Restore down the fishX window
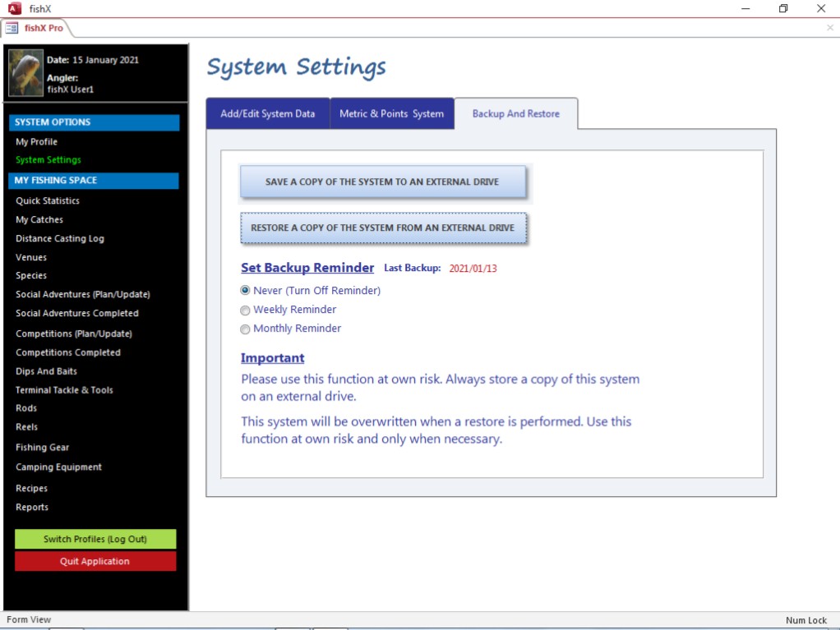Screen dimensions: 840x630 782,8
